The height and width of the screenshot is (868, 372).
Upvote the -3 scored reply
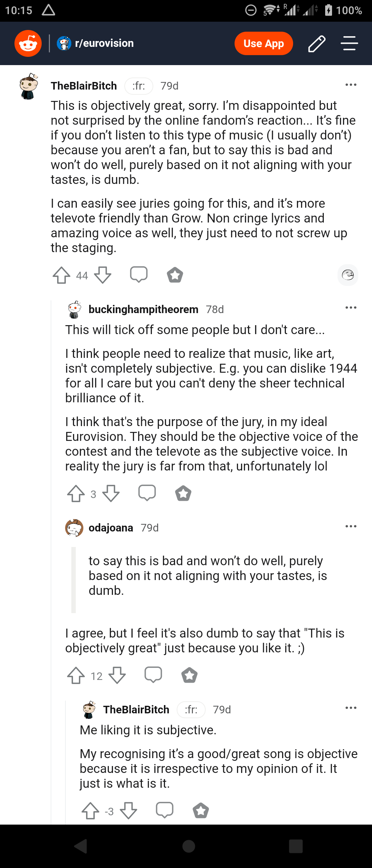coord(90,811)
